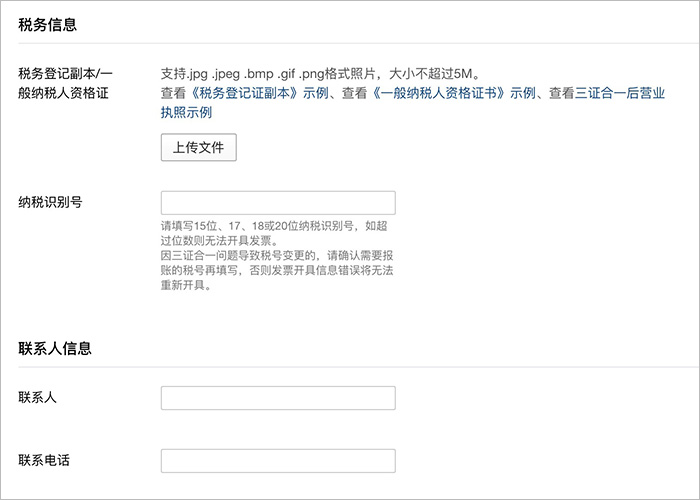Screen dimensions: 700x500
Task: Click the 上传文件 upload button
Action: [x=198, y=148]
